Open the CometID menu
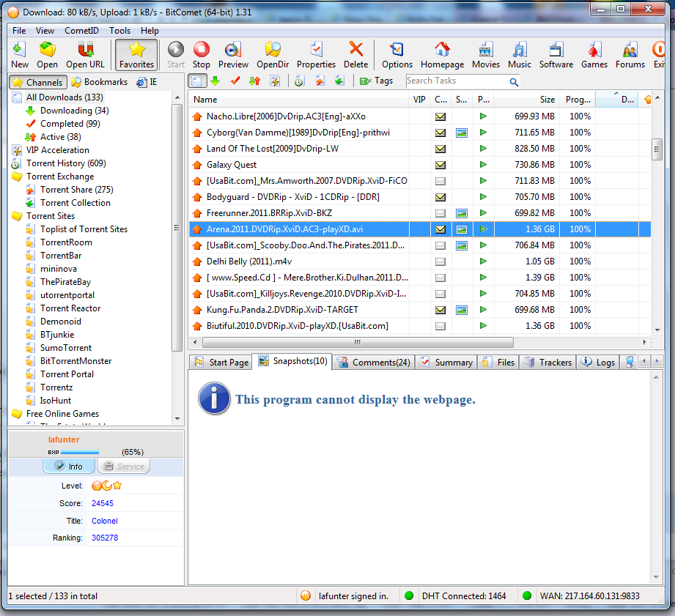 click(81, 31)
